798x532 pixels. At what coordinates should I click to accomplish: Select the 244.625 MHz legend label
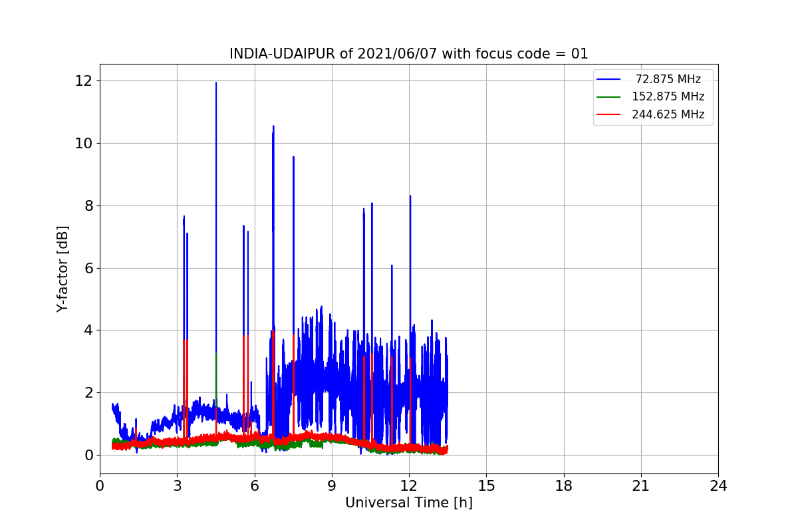[668, 114]
